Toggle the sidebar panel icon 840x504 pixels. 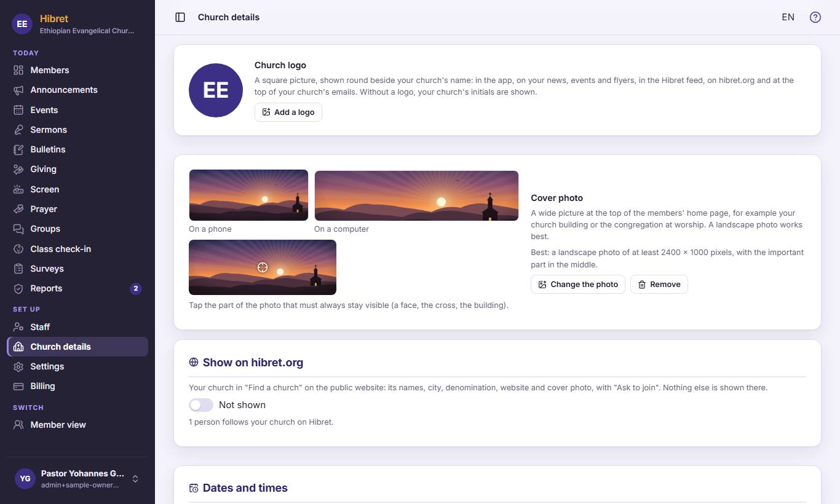(x=180, y=17)
